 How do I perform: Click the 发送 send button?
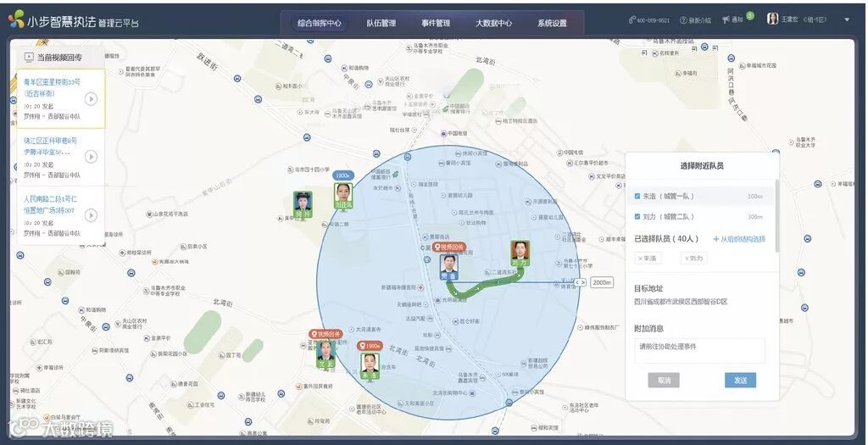[x=740, y=381]
